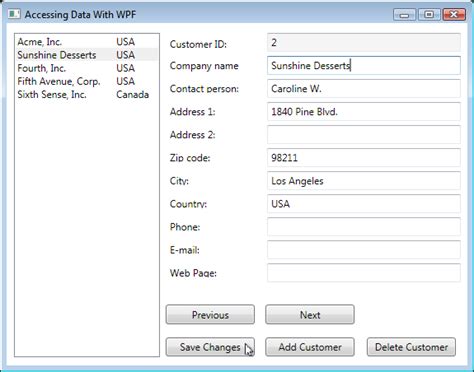Focus the City text box
The width and height of the screenshot is (474, 372).
(x=364, y=181)
